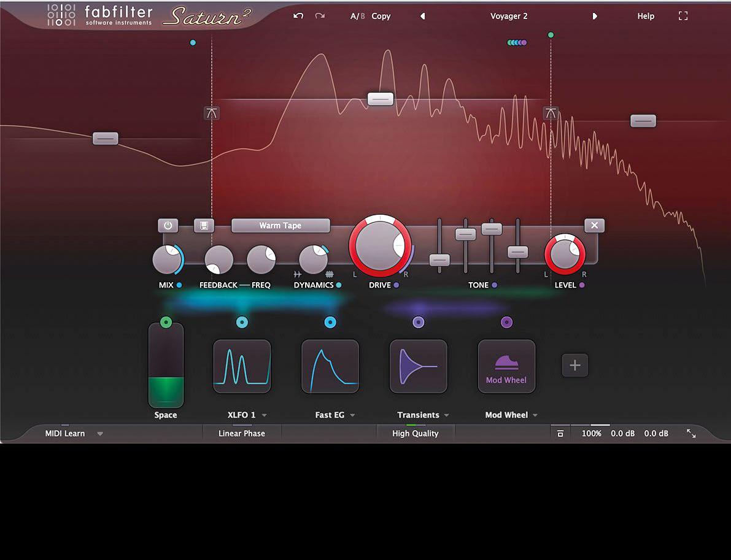The height and width of the screenshot is (560, 731).
Task: Click the Space slider label
Action: click(x=166, y=415)
